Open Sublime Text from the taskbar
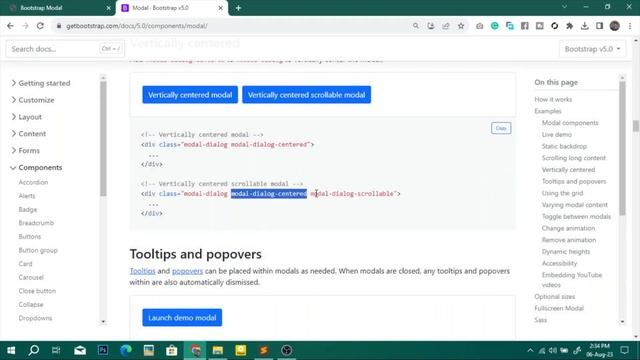The image size is (640, 360). [x=263, y=350]
